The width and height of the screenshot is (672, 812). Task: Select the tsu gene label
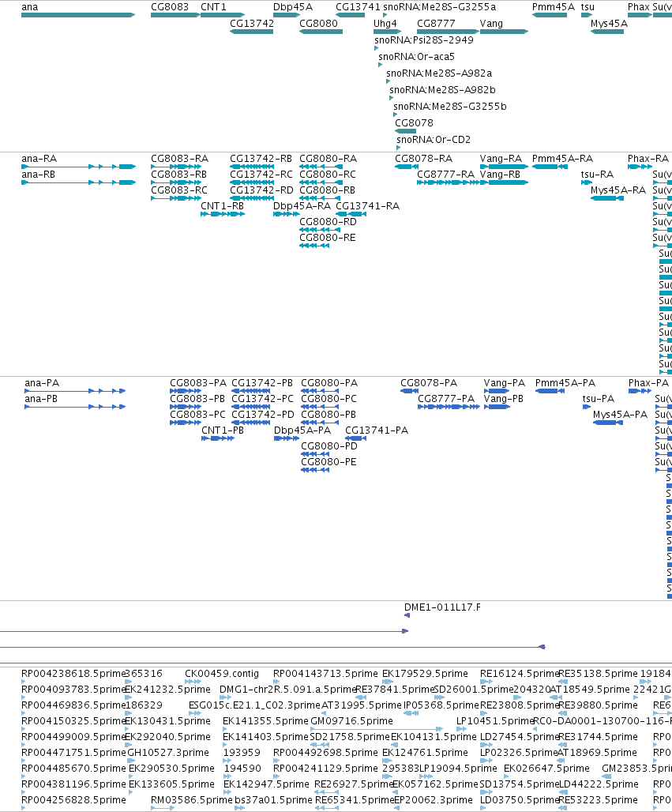[x=588, y=7]
